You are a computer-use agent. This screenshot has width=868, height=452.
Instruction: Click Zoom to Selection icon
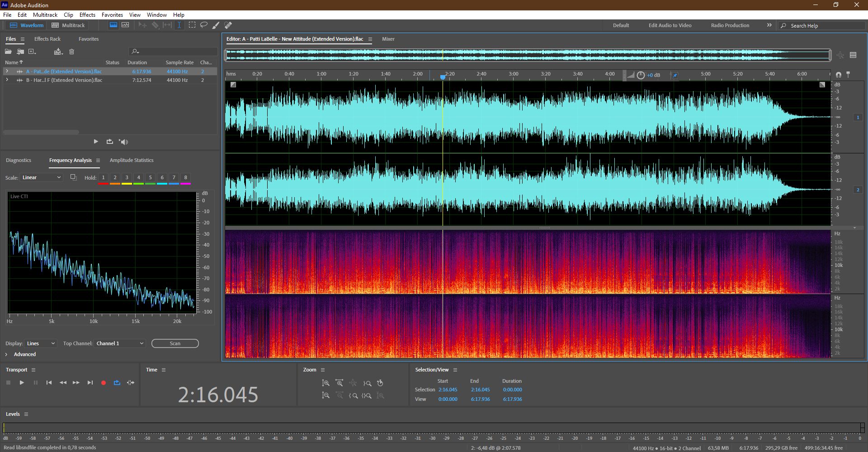(x=367, y=395)
